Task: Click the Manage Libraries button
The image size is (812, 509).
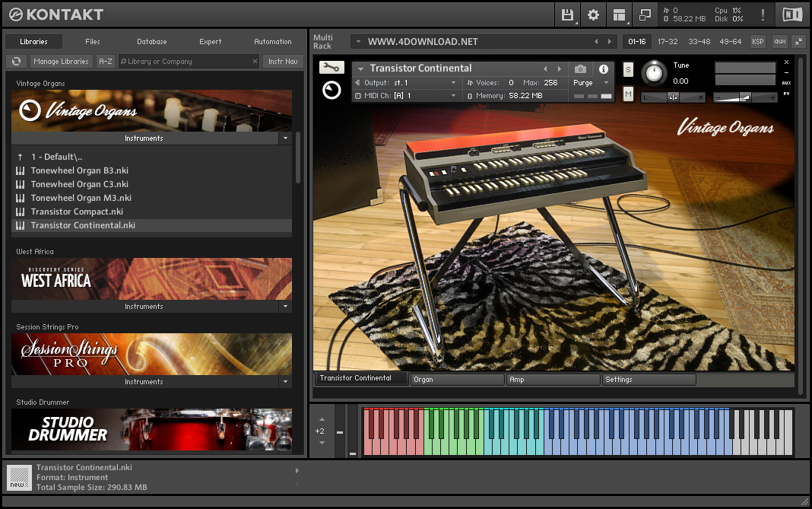Action: [61, 61]
